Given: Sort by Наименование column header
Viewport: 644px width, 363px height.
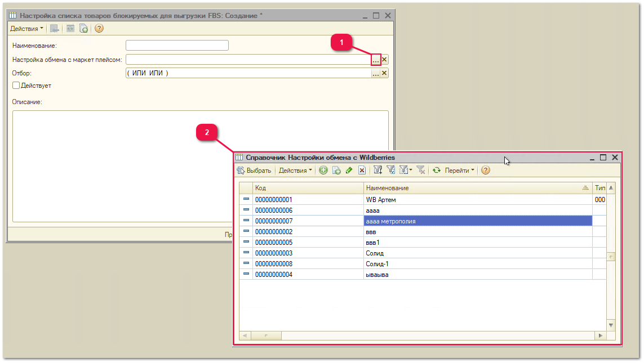Looking at the screenshot, I should 478,188.
